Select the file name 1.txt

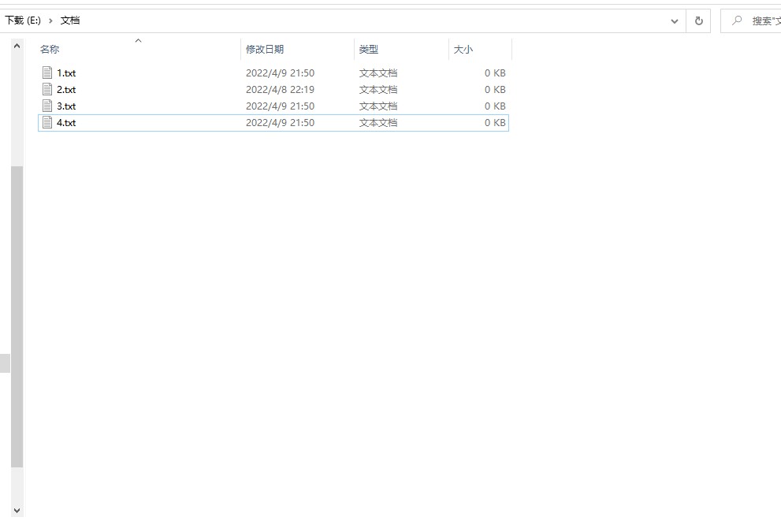pos(66,73)
